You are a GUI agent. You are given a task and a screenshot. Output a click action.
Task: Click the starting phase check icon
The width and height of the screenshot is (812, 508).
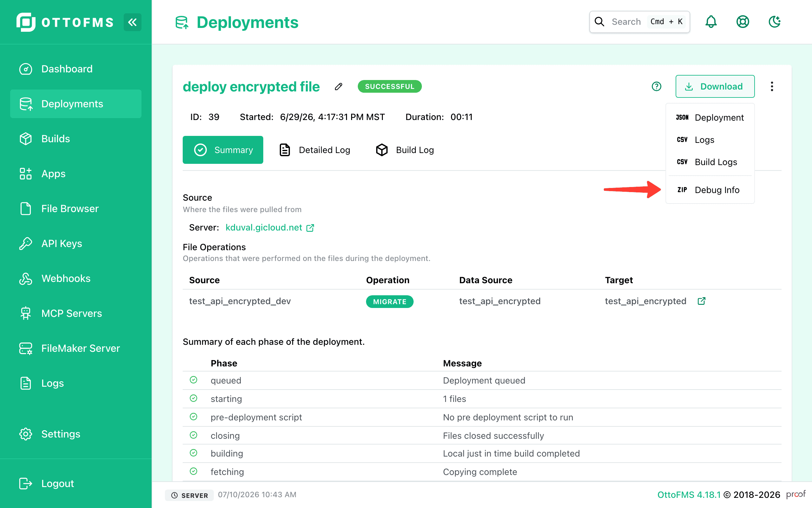[193, 398]
